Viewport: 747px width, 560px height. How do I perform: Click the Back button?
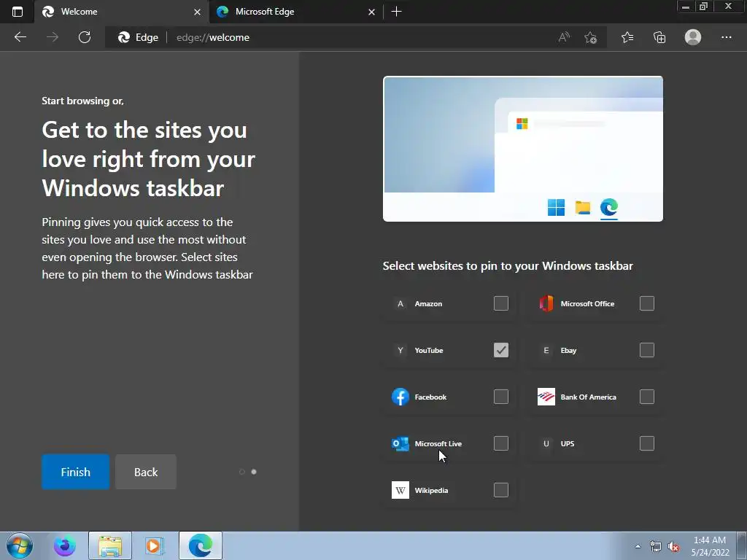(146, 472)
